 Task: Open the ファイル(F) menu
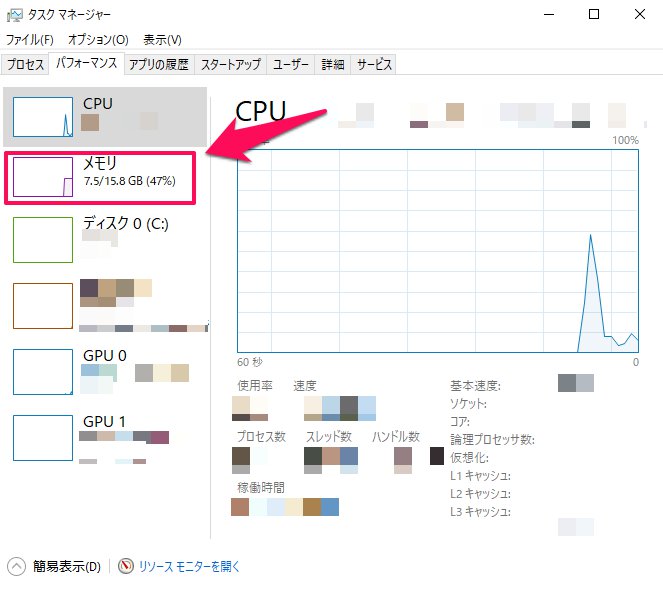tap(30, 40)
